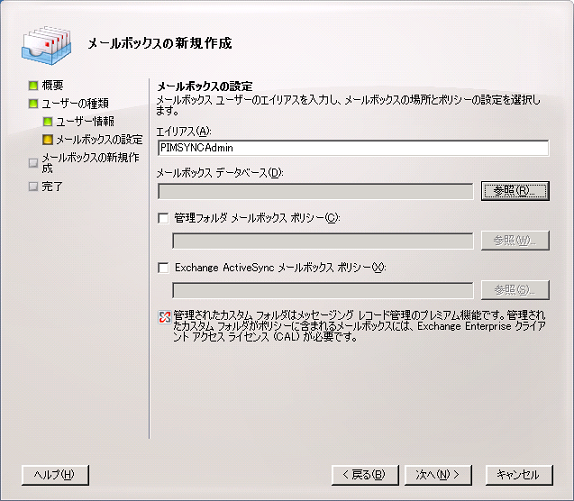The width and height of the screenshot is (574, 501).
Task: Go back with 戻る(B) button
Action: [x=365, y=475]
